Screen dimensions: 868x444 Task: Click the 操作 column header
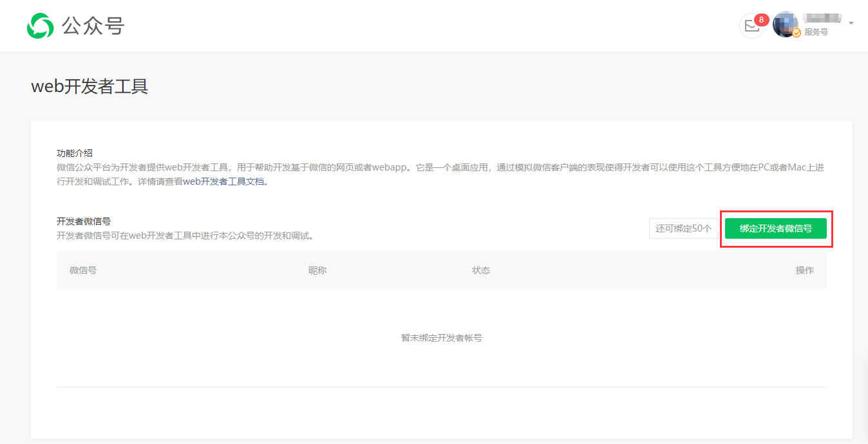pyautogui.click(x=804, y=270)
